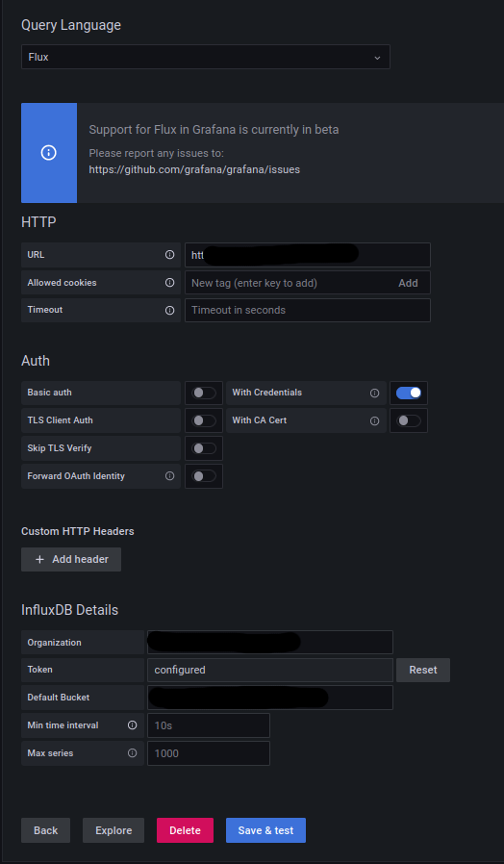Focus the Timeout in seconds field
This screenshot has height=864, width=504.
pos(308,310)
